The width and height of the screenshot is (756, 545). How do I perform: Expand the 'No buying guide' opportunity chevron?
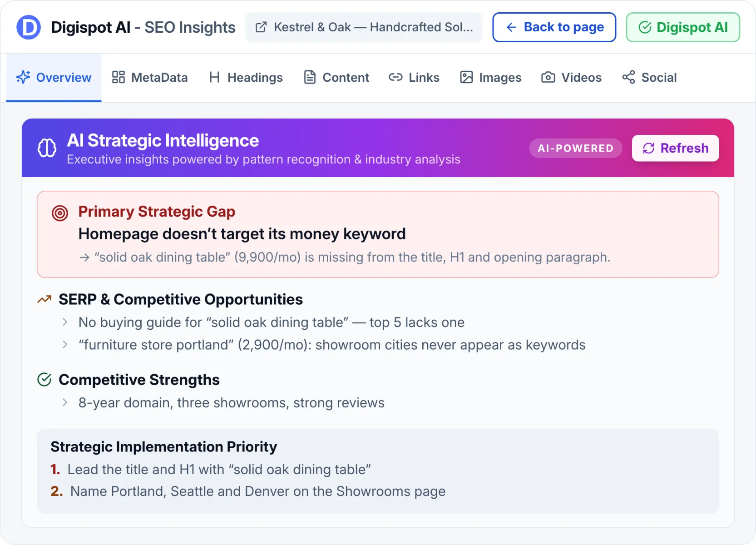[x=65, y=322]
